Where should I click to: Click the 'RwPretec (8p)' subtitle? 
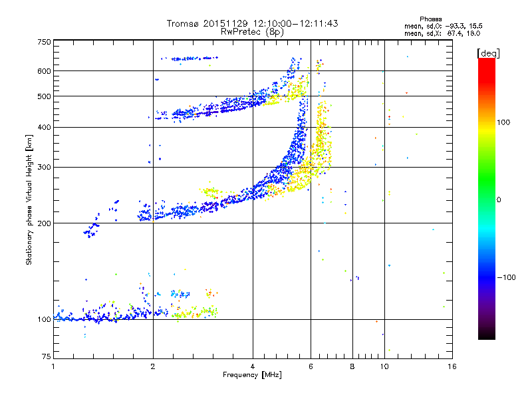[252, 32]
